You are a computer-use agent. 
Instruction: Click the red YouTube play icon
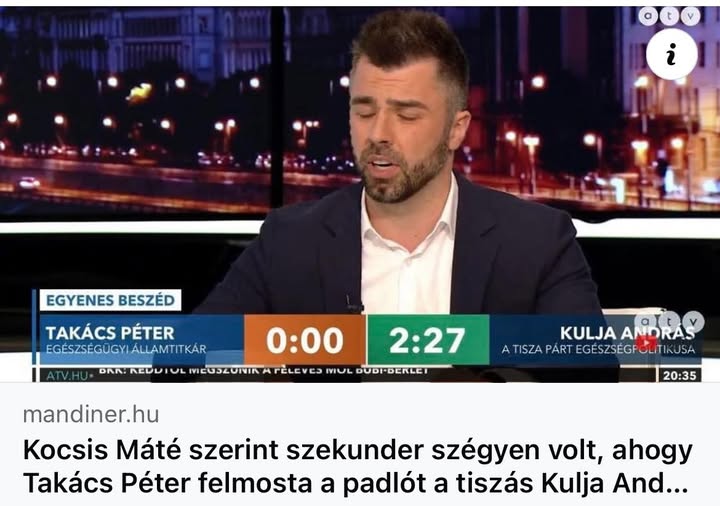pos(647,343)
